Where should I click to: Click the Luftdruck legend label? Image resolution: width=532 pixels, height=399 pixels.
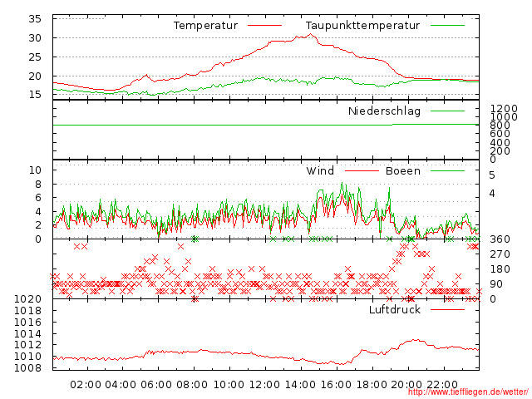(395, 309)
